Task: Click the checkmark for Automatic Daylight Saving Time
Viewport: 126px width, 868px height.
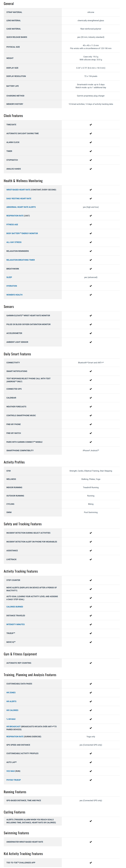Action: pos(91,133)
